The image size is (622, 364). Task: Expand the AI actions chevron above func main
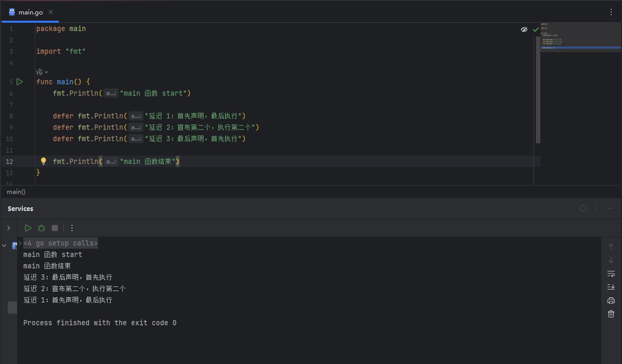click(46, 72)
